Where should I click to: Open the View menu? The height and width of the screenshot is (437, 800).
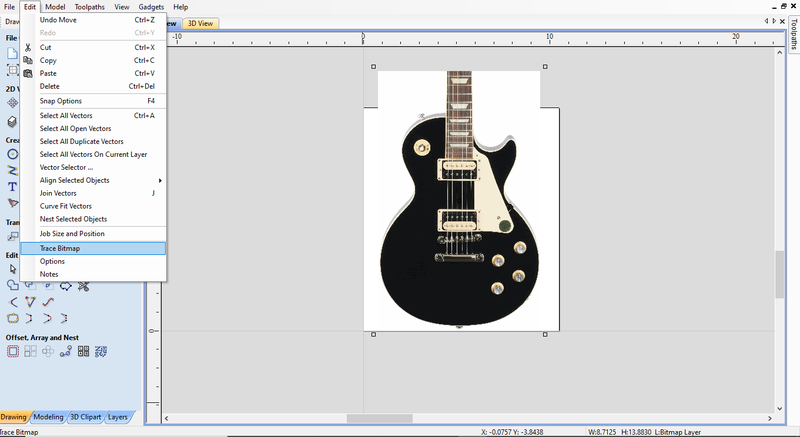[121, 7]
